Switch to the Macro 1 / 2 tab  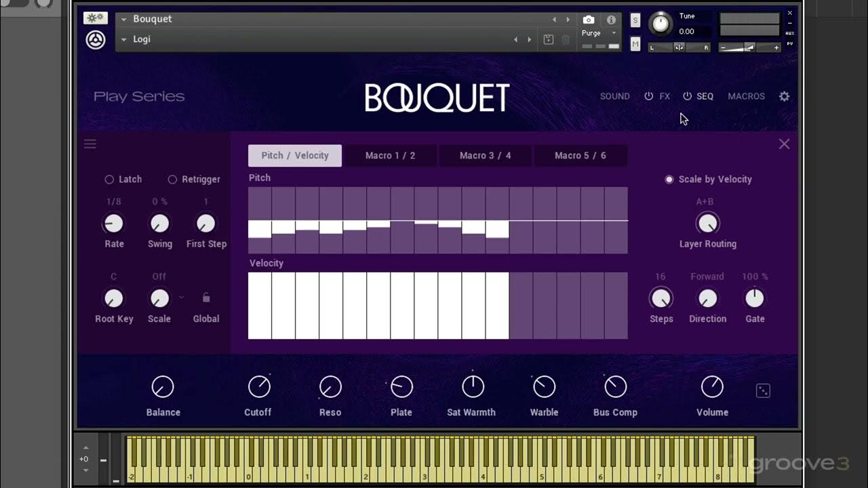click(x=390, y=155)
